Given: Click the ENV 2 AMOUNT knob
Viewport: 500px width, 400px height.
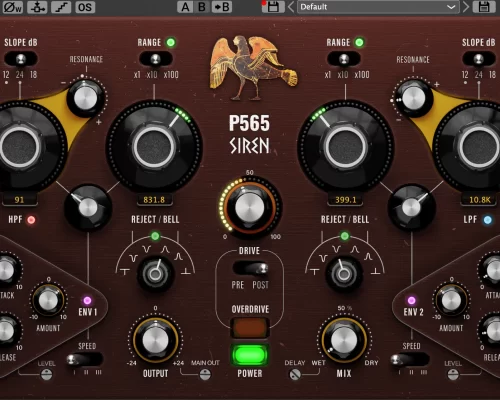Looking at the screenshot, I should point(451,300).
